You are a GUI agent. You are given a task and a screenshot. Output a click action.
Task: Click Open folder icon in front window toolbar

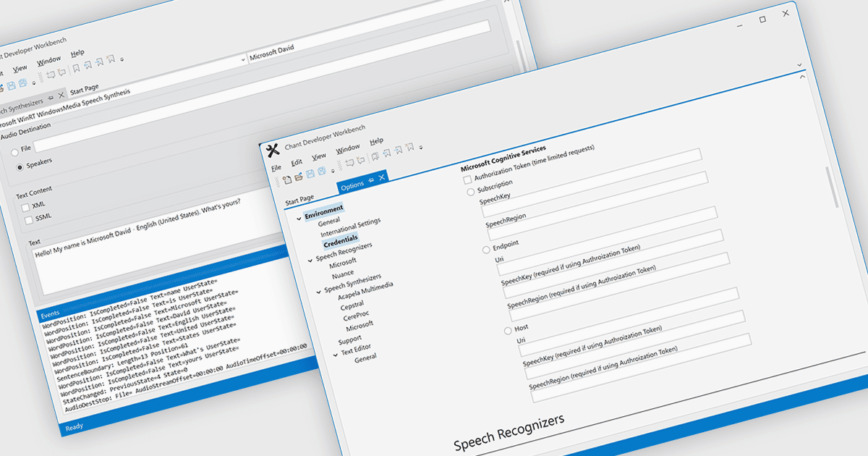[299, 176]
